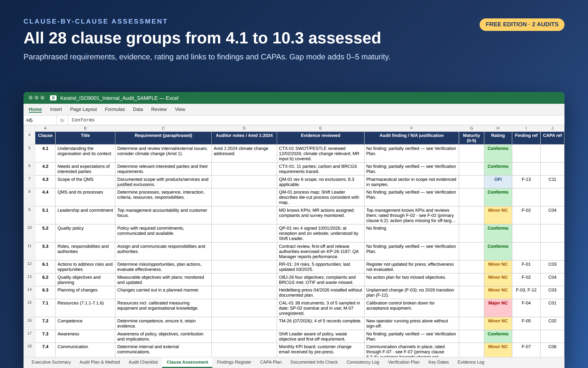
Task: Switch to Documented Info Check sheet
Action: [314, 362]
